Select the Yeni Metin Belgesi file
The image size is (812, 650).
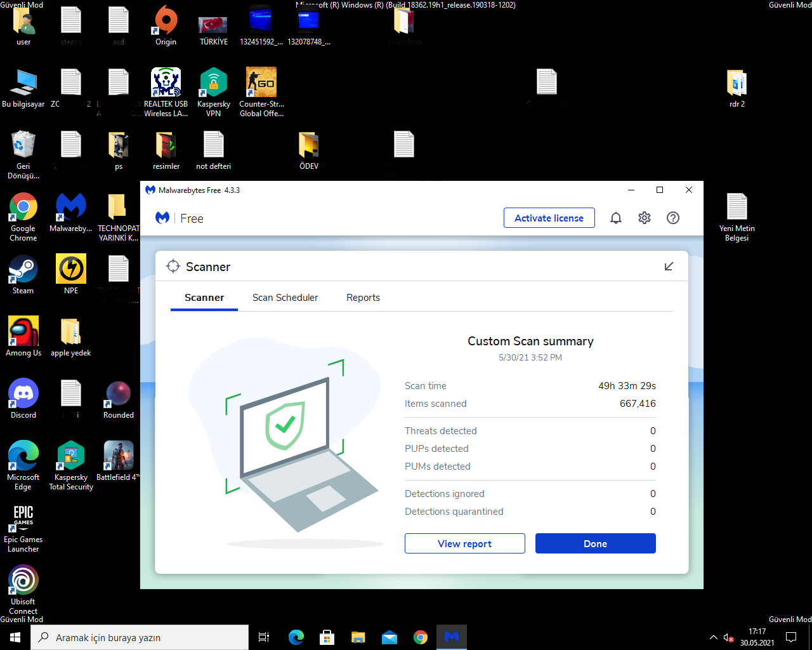point(737,216)
